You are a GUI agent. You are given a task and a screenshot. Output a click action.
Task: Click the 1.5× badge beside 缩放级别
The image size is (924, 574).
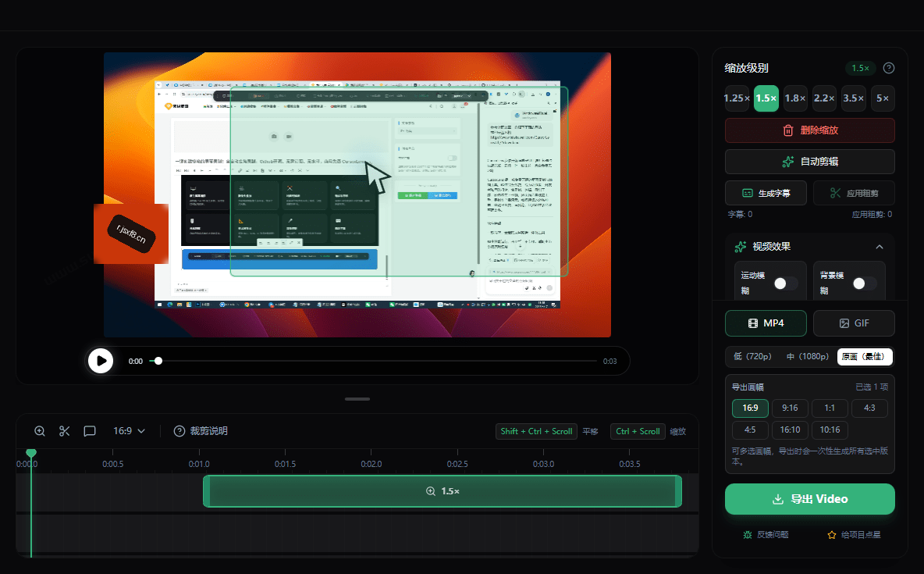point(860,68)
